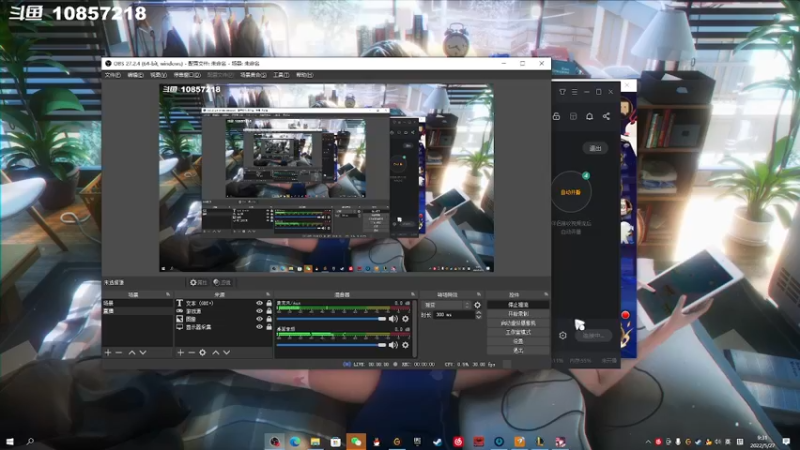Toggle lock on the display capture source
This screenshot has height=450, width=800.
[269, 327]
